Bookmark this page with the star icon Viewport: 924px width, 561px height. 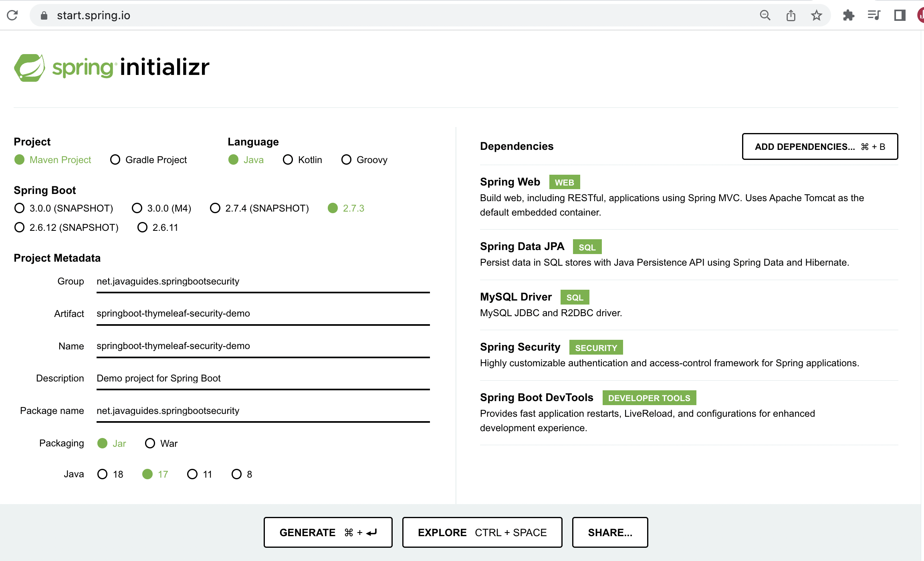(816, 15)
